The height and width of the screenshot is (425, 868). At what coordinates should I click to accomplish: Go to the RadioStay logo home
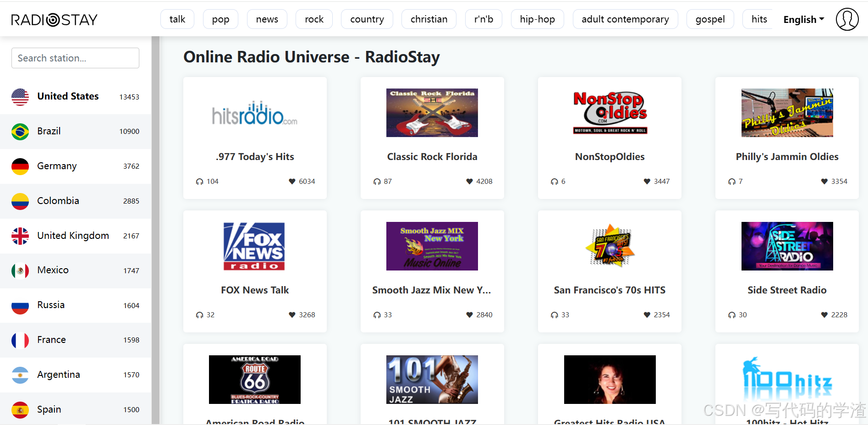[x=54, y=20]
